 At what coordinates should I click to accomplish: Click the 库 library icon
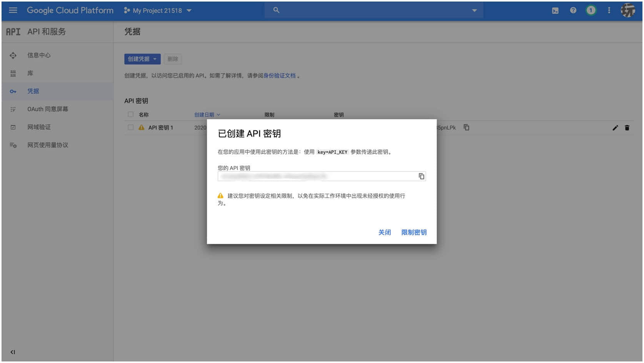[13, 73]
